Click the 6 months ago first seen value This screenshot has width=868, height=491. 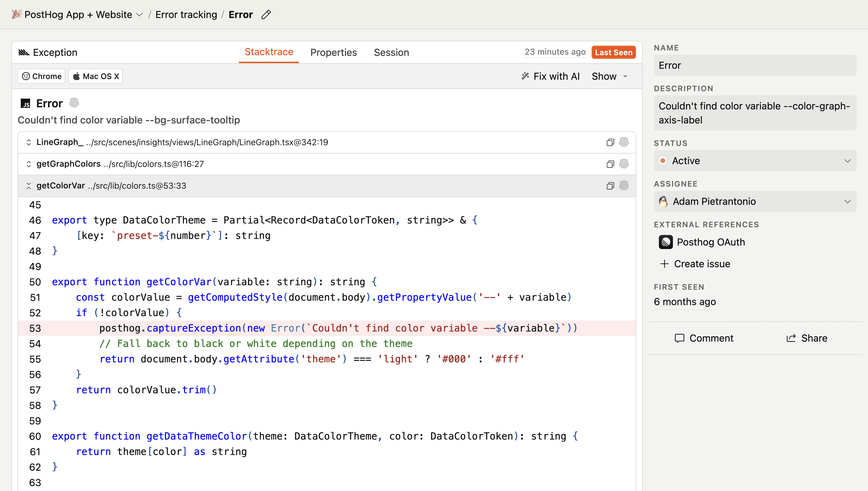[684, 302]
